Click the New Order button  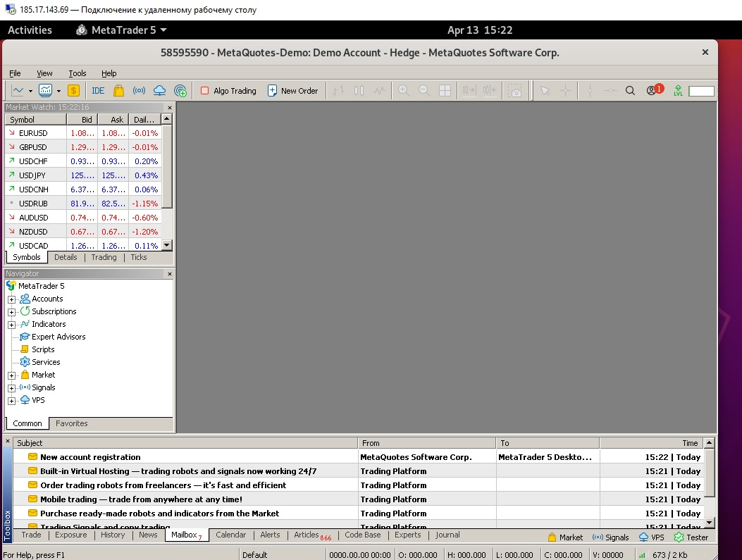(293, 91)
